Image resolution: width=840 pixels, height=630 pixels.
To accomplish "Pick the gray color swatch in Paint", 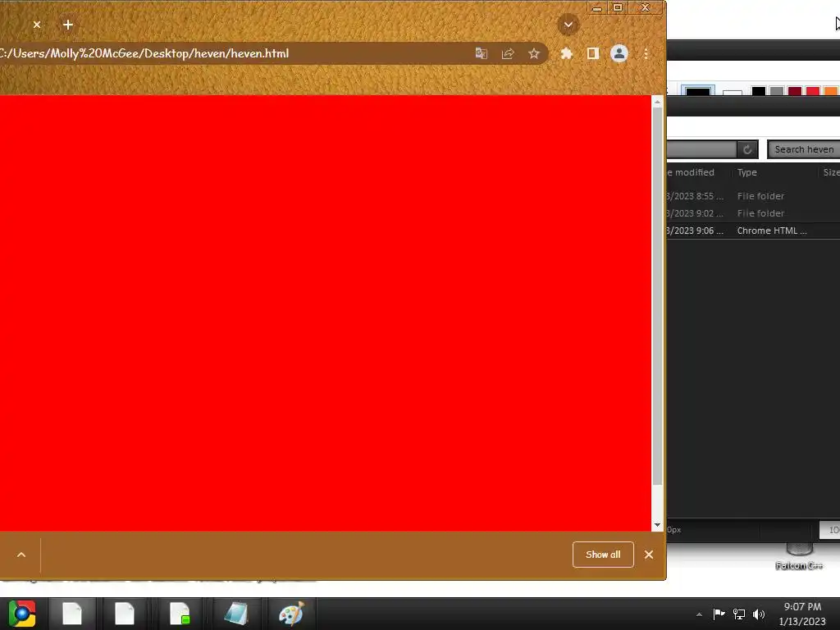I will pos(777,90).
